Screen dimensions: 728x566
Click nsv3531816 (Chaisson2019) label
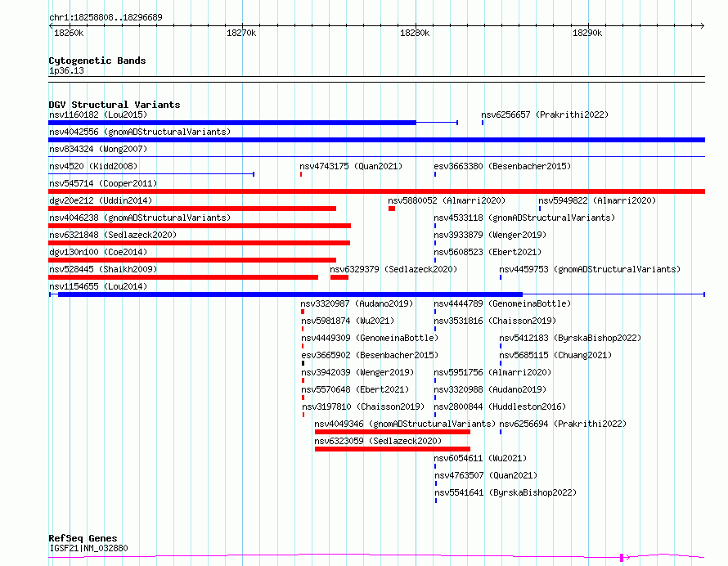point(495,321)
